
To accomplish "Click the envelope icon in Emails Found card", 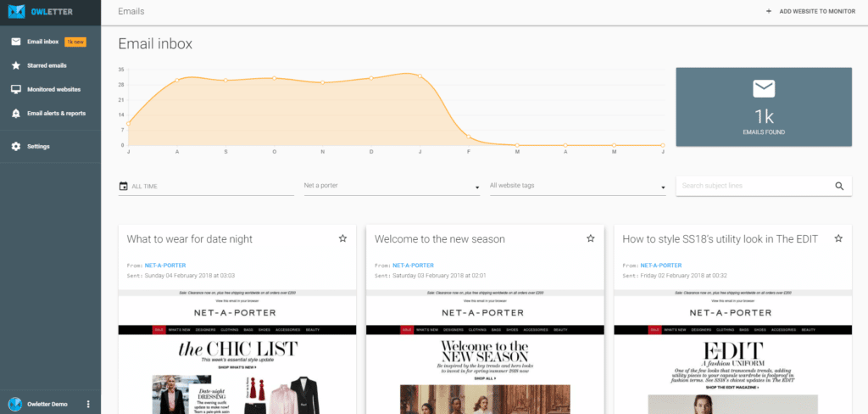I will click(x=764, y=88).
